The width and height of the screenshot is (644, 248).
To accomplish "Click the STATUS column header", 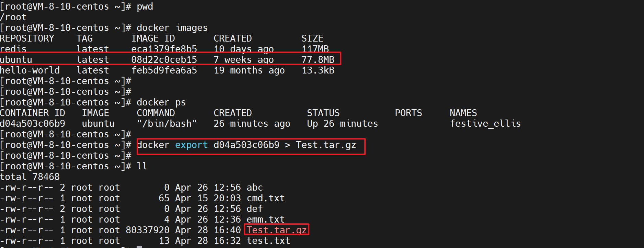I will pos(323,113).
